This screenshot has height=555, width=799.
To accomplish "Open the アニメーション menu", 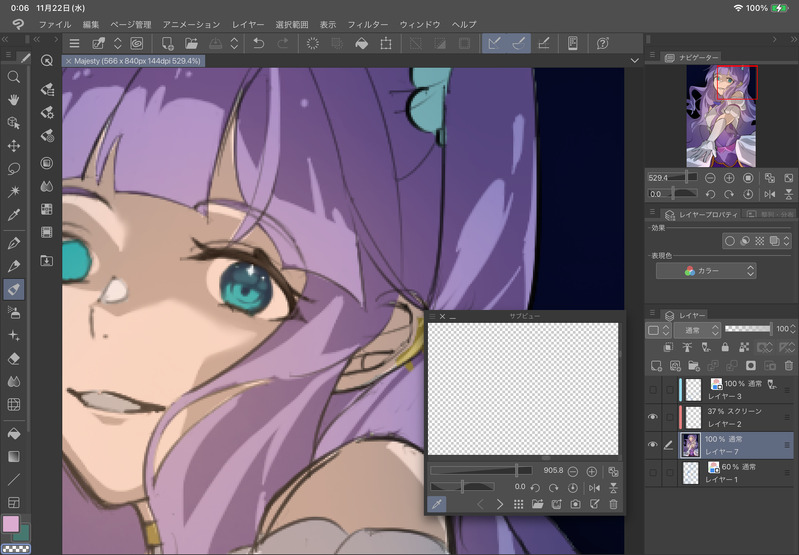I will click(x=192, y=24).
